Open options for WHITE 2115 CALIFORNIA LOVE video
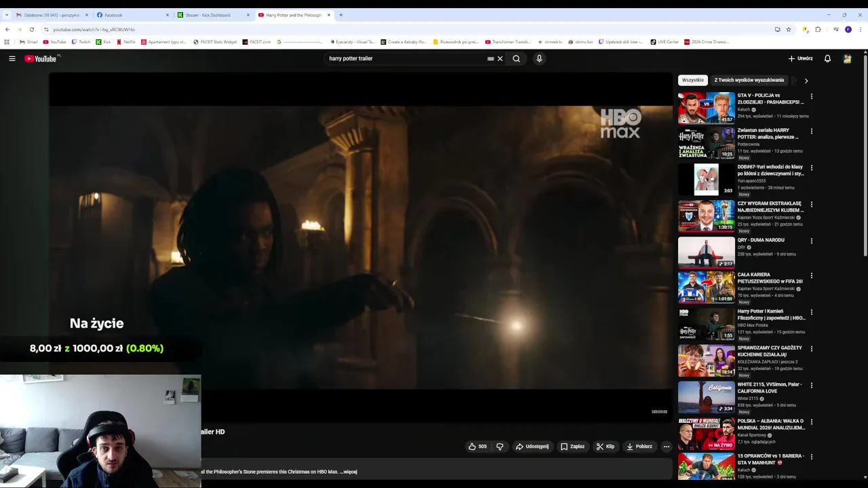Image resolution: width=868 pixels, height=488 pixels. [x=811, y=385]
